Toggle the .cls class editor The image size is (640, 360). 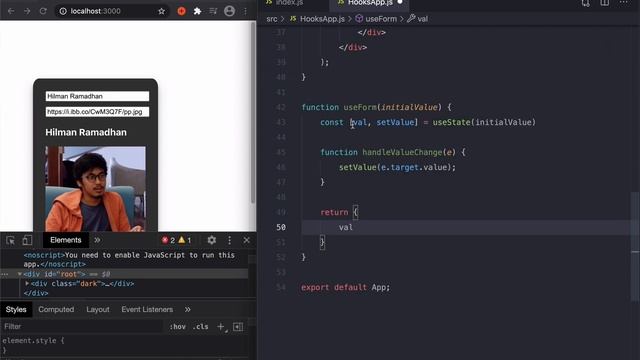point(200,327)
